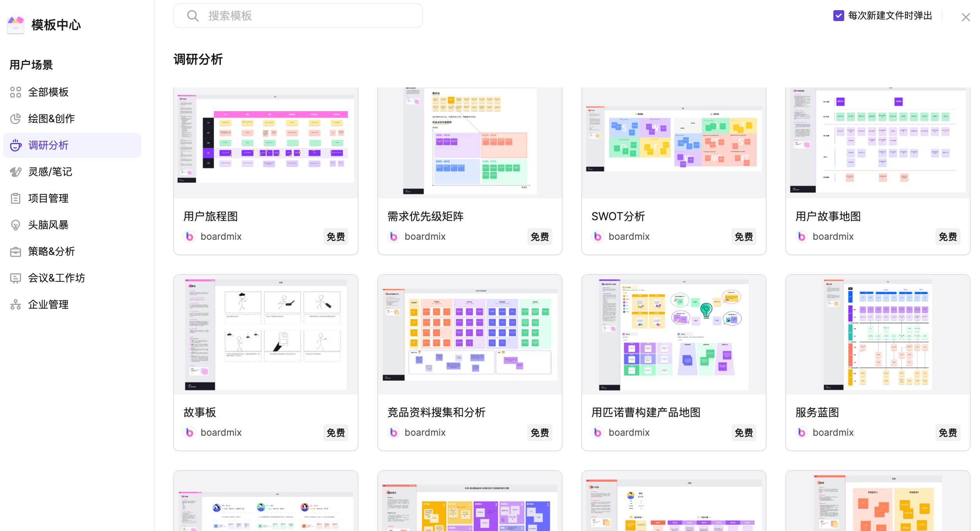Image resolution: width=980 pixels, height=531 pixels.
Task: Open the 竞品资料搜集和分析 template thumbnail
Action: coord(470,334)
